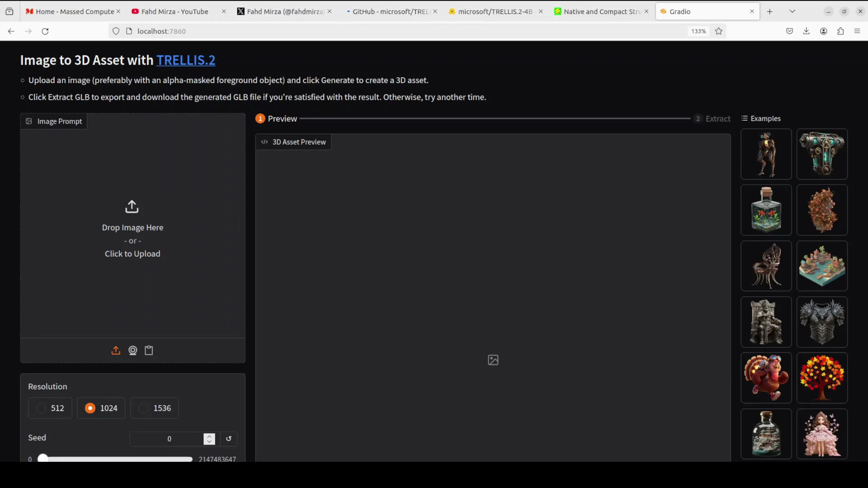The height and width of the screenshot is (488, 868).
Task: Expand the list all tabs dropdown
Action: 792,11
